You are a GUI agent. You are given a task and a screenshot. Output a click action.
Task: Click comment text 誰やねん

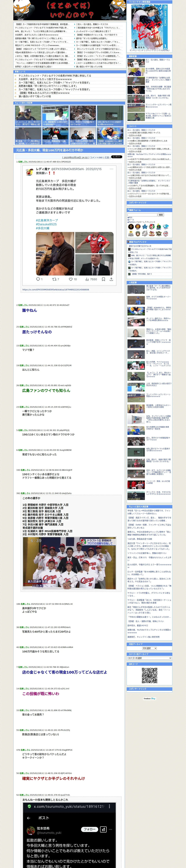point(30,310)
